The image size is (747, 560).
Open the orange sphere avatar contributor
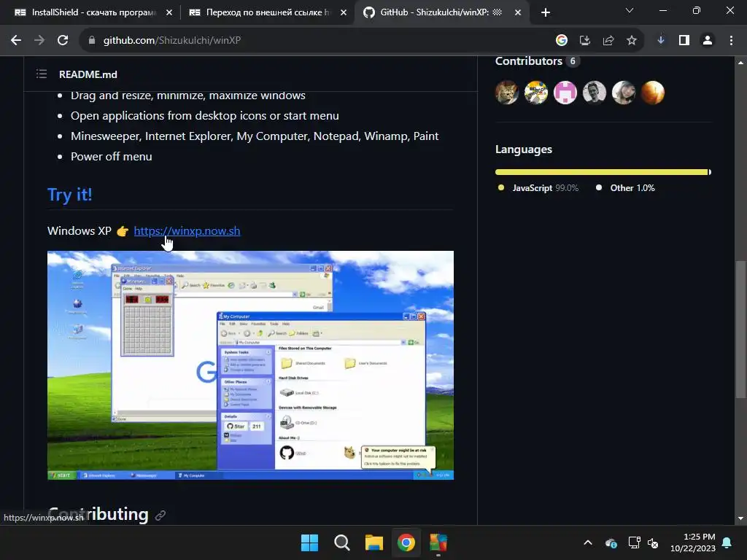click(653, 93)
